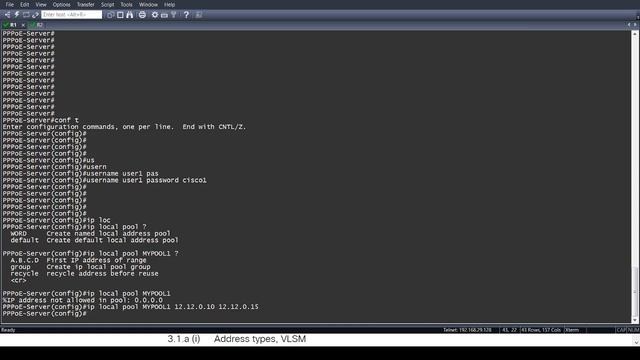Click the terminal scrollbar up arrow
The width and height of the screenshot is (640, 360).
tap(635, 34)
